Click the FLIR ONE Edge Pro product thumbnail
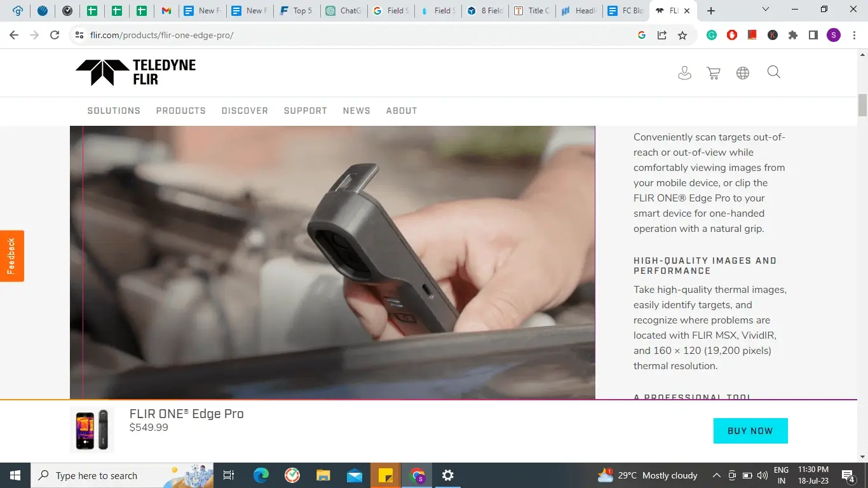Viewport: 868px width, 488px height. click(92, 430)
